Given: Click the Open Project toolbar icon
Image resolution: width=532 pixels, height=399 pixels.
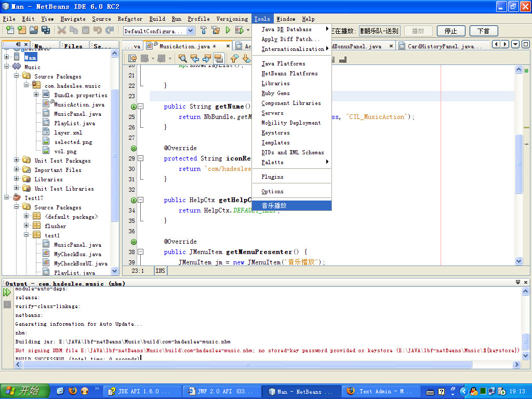Looking at the screenshot, I should click(34, 30).
